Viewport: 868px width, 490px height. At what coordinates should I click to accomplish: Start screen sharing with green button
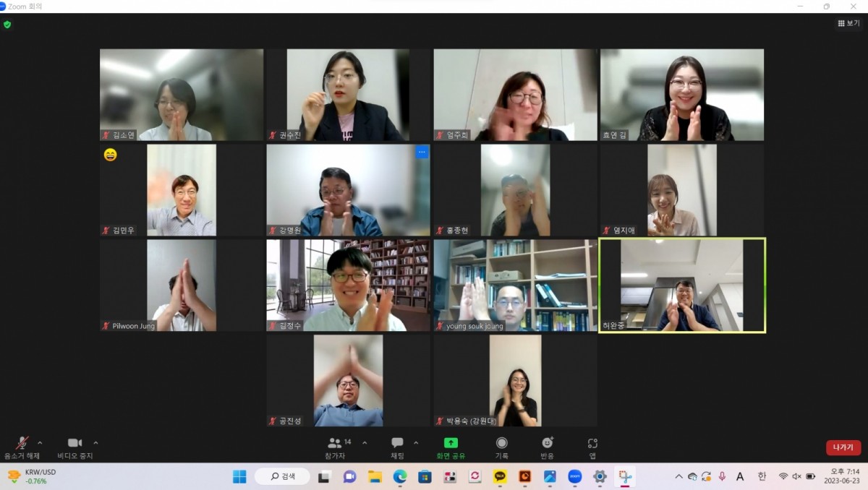451,443
